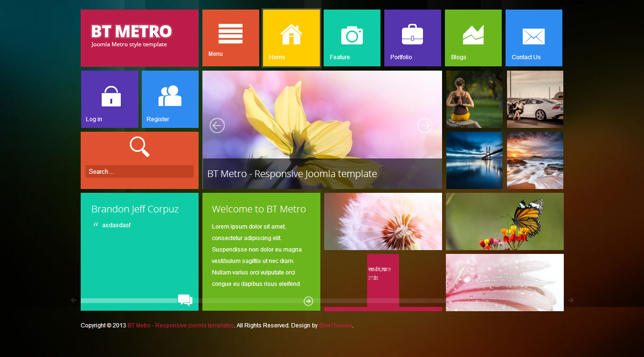The height and width of the screenshot is (357, 644).
Task: Open the Blogs chart icon
Action: tap(473, 35)
